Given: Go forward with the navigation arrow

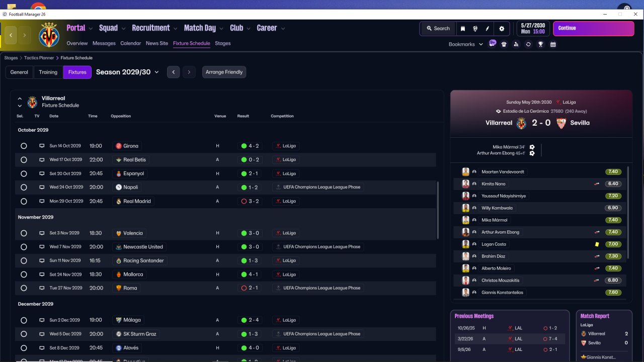Looking at the screenshot, I should click(24, 35).
